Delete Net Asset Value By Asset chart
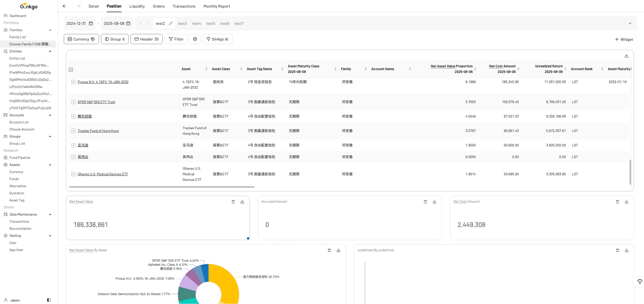644x304 pixels. pyautogui.click(x=329, y=250)
